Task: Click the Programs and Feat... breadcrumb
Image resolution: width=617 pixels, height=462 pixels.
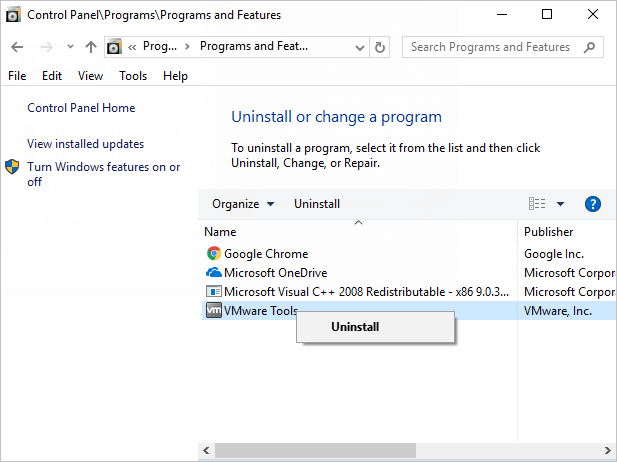Action: click(254, 46)
